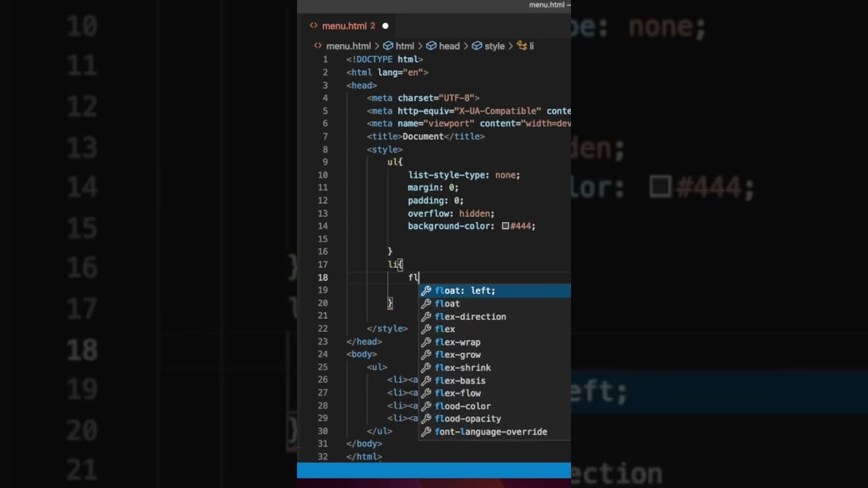Click the typed 'fl' text on line 18
Screen dimensions: 868x488
pos(413,277)
